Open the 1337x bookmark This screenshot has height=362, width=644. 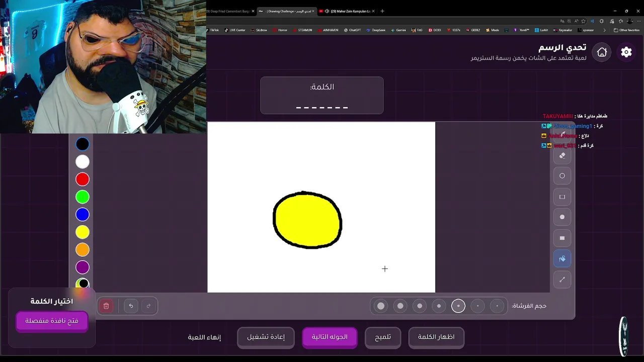pos(454,30)
